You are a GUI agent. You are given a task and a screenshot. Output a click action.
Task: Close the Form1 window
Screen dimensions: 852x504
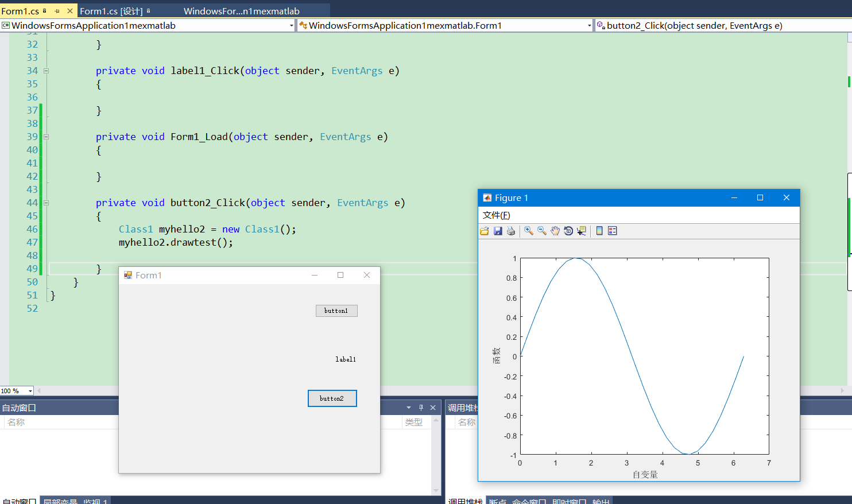click(367, 275)
